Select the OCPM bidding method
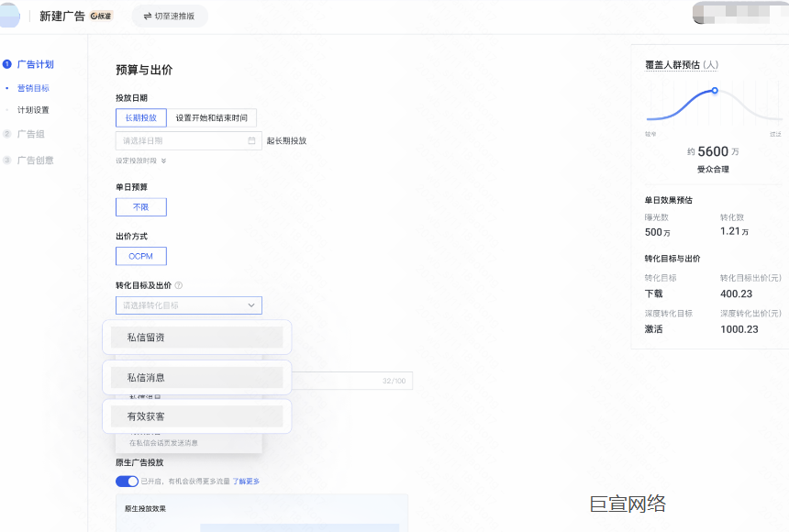Screen dimensions: 789x532 tap(141, 256)
